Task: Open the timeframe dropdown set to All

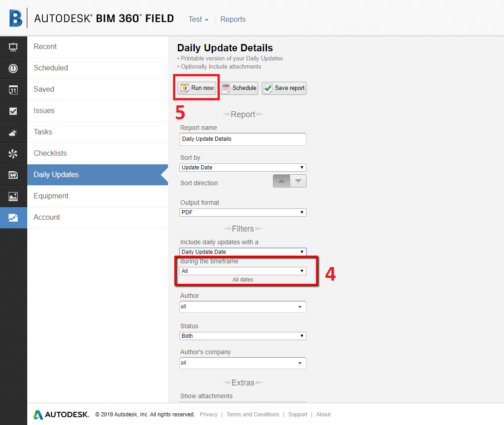Action: 242,271
